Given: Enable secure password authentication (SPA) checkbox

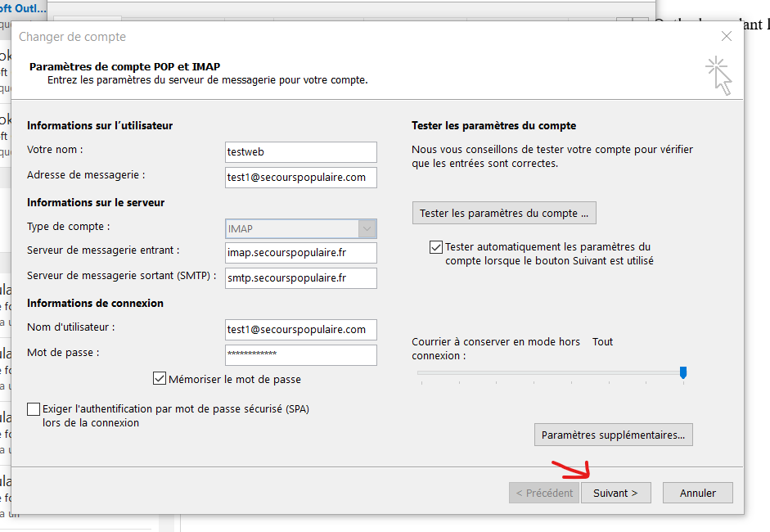Looking at the screenshot, I should pos(34,409).
